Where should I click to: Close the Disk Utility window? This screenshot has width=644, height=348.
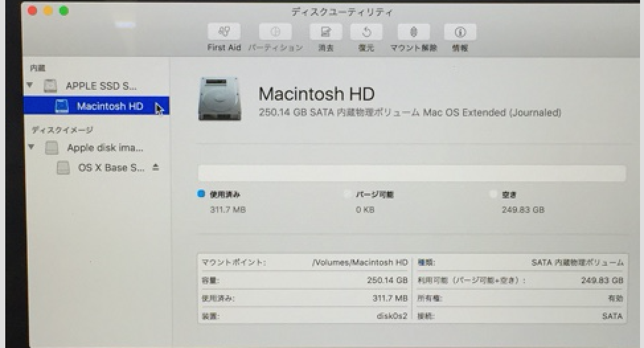pos(32,11)
